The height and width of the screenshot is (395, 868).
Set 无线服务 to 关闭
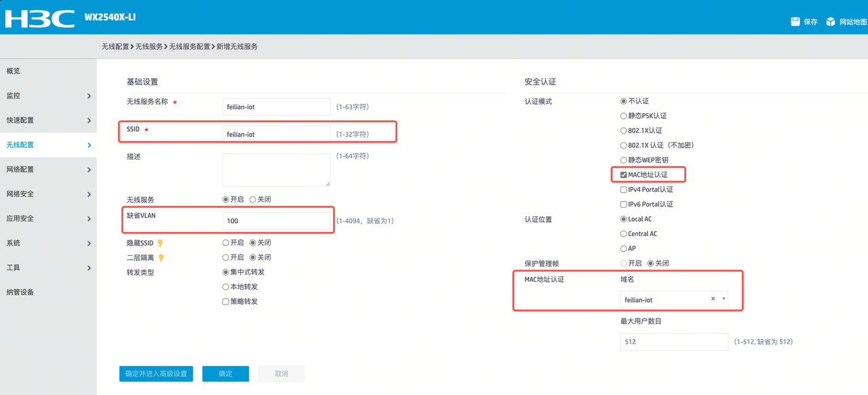pyautogui.click(x=253, y=200)
